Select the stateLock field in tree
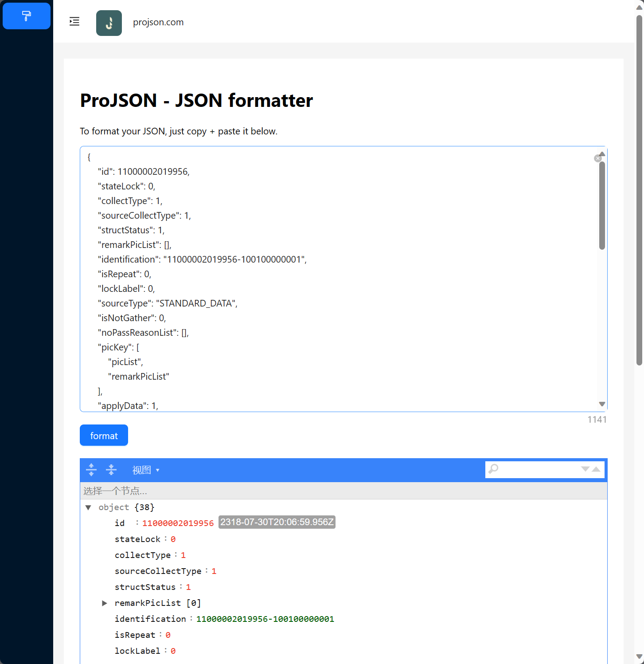This screenshot has width=644, height=664. pos(137,539)
